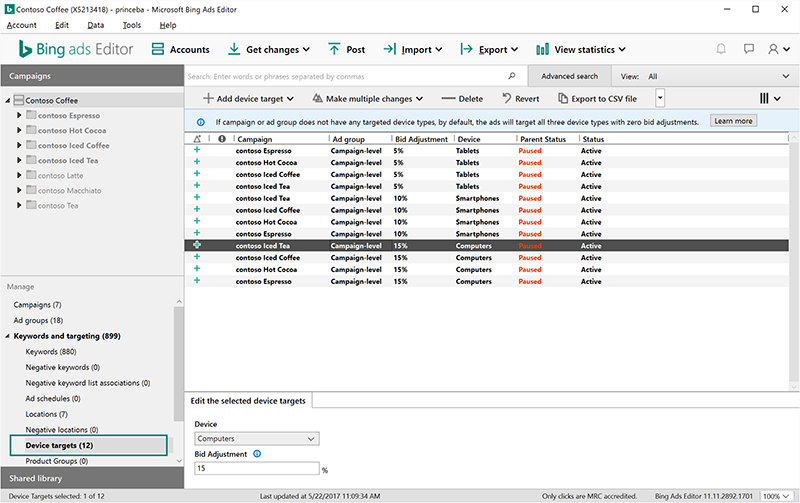Click the Import arrow icon
Screen dimensions: 800x503
click(390, 49)
